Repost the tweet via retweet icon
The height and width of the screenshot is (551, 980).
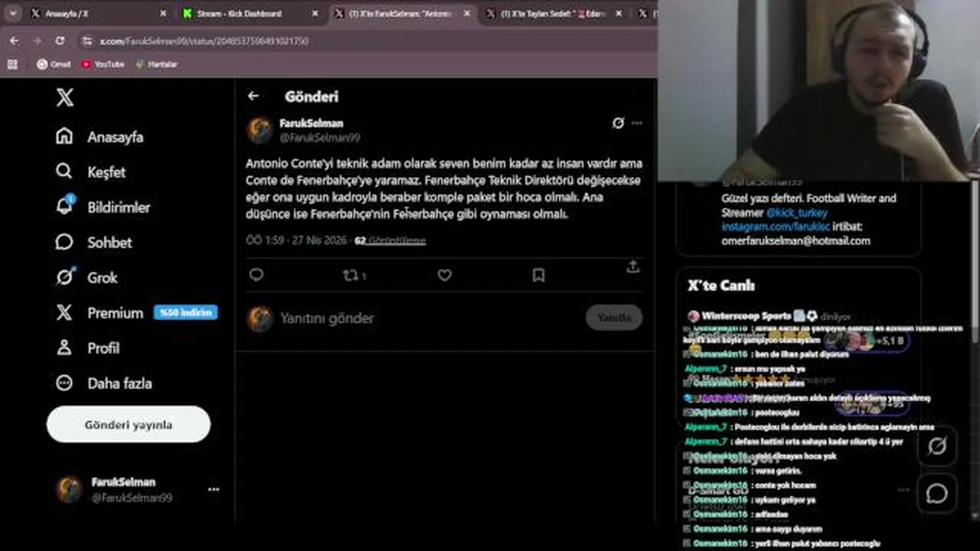pyautogui.click(x=351, y=275)
